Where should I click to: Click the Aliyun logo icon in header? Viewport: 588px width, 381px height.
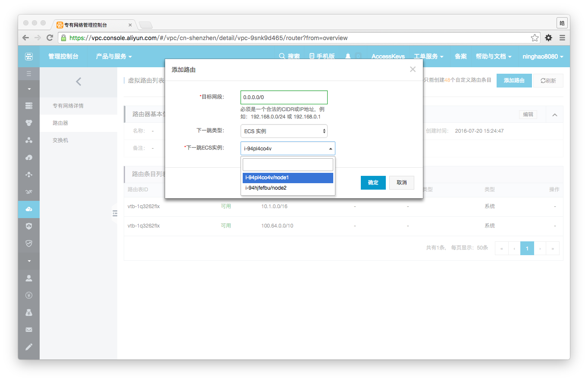(x=28, y=56)
